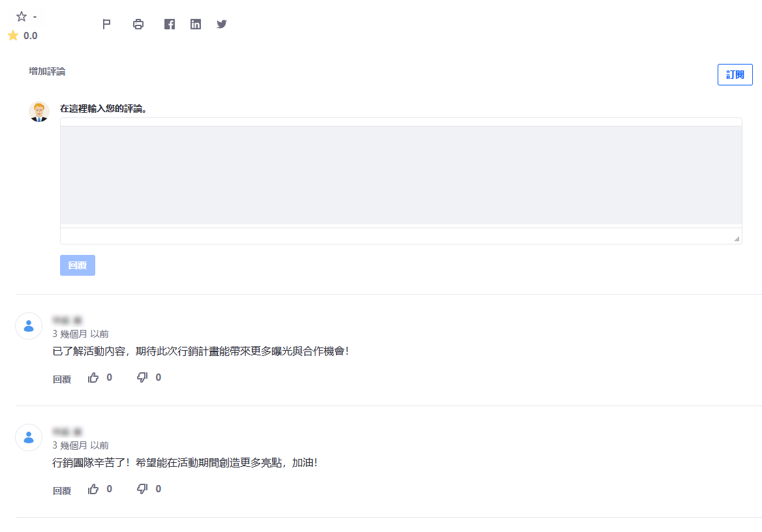Image resolution: width=762 pixels, height=532 pixels.
Task: Click your avatar beside the comment box
Action: [x=38, y=111]
